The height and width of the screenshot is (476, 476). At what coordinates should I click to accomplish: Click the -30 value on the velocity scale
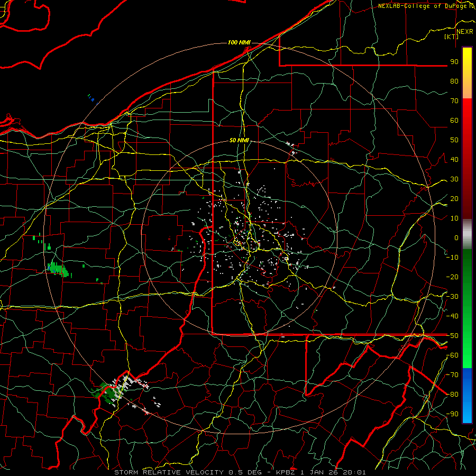click(x=452, y=297)
